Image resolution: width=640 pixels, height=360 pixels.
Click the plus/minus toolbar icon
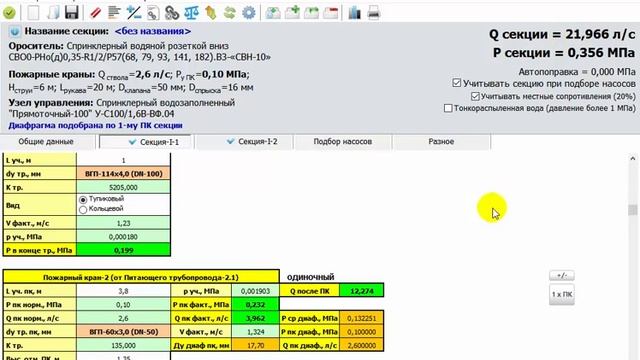pos(134,13)
